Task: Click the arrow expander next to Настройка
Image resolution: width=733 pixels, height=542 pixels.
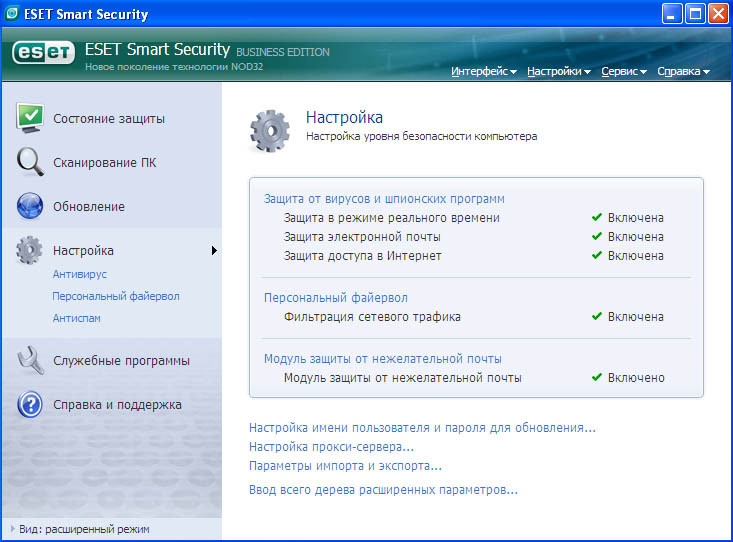Action: click(x=214, y=250)
